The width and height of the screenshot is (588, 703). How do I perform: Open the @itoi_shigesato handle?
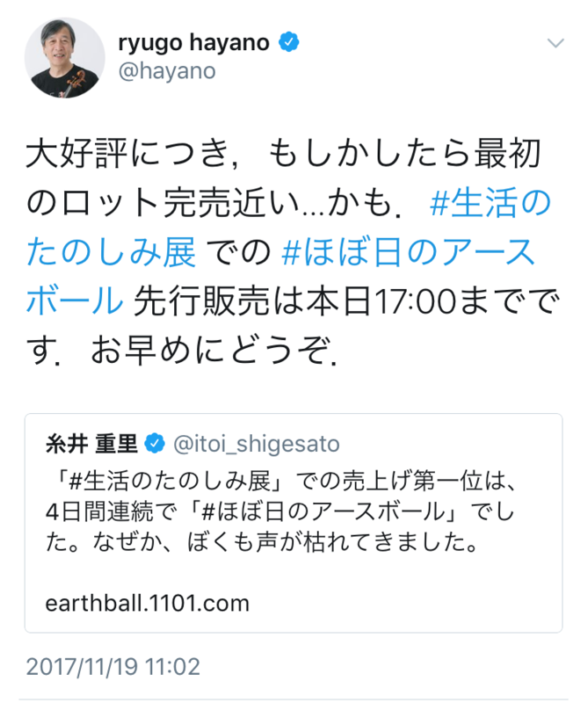click(256, 444)
